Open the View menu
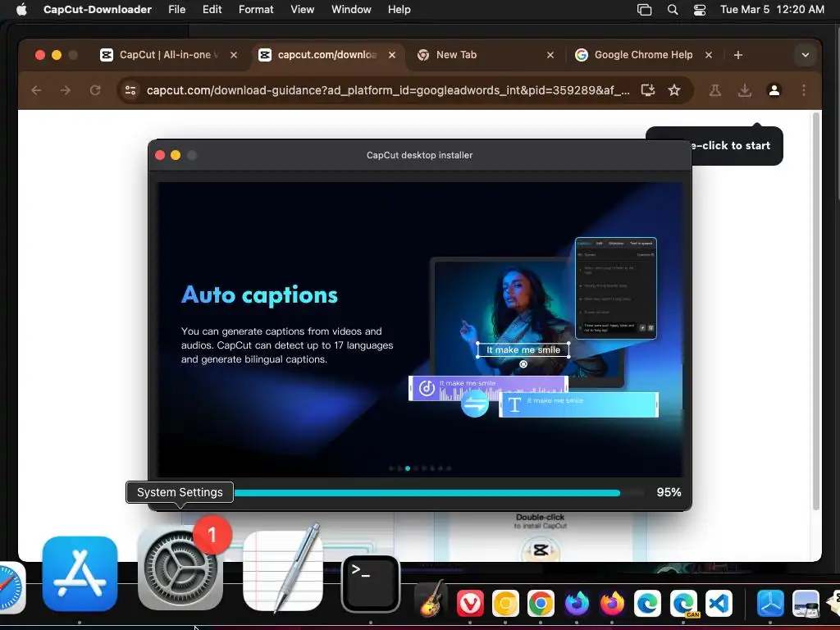 [302, 9]
